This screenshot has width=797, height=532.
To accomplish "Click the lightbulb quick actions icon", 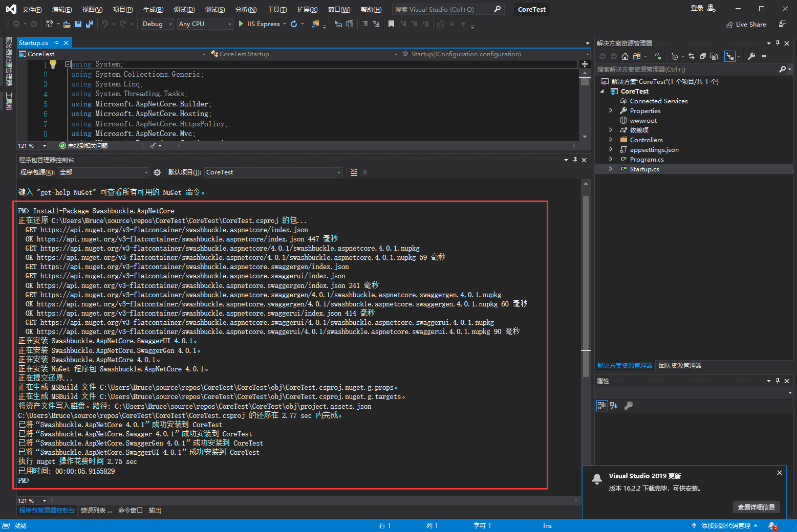I will pos(53,64).
